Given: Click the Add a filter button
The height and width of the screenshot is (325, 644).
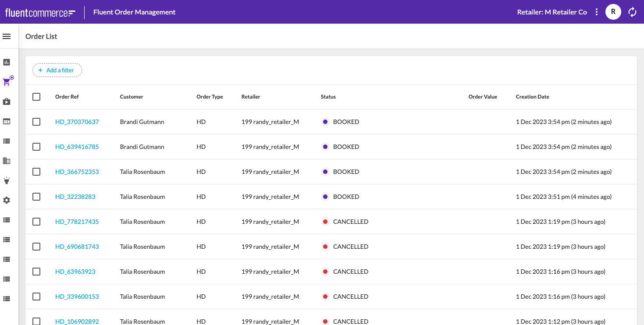Looking at the screenshot, I should coord(57,70).
